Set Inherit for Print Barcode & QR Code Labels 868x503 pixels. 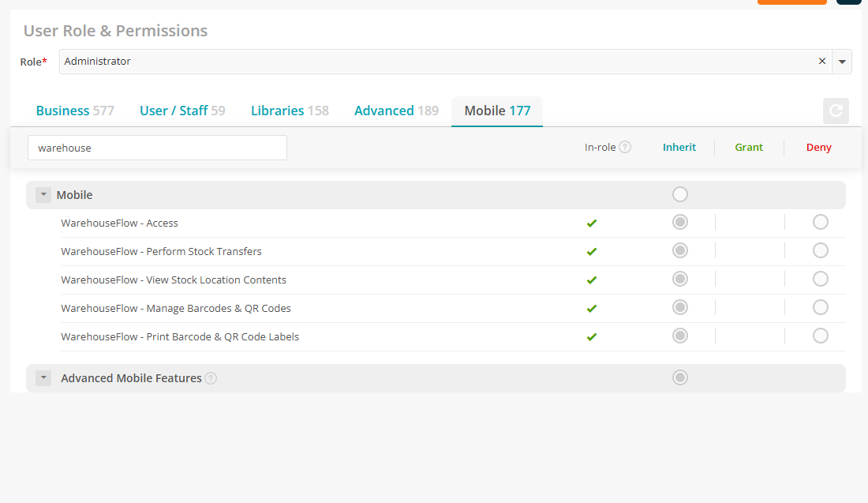679,336
